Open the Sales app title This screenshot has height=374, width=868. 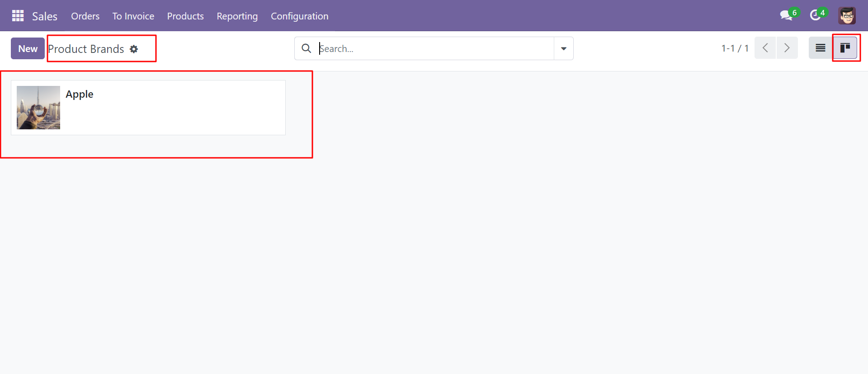45,16
